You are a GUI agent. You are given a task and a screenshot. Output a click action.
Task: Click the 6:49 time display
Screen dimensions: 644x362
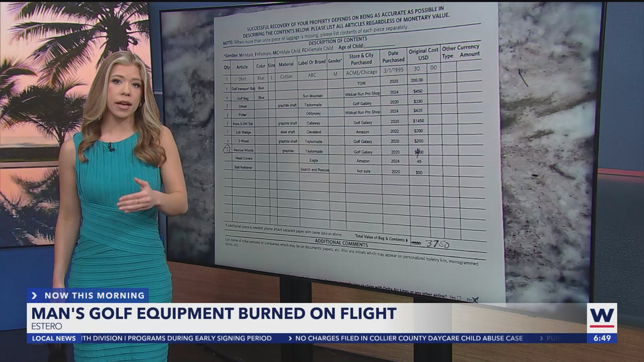coord(602,338)
